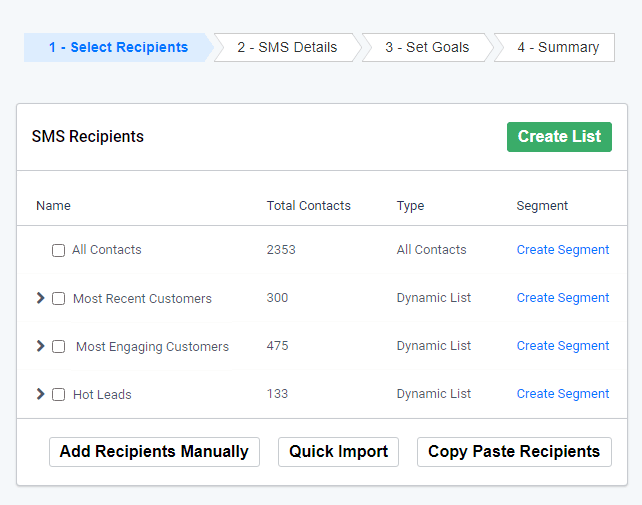Click Dynamic List type for Most Recent Customers
The height and width of the screenshot is (505, 642).
pyautogui.click(x=434, y=298)
